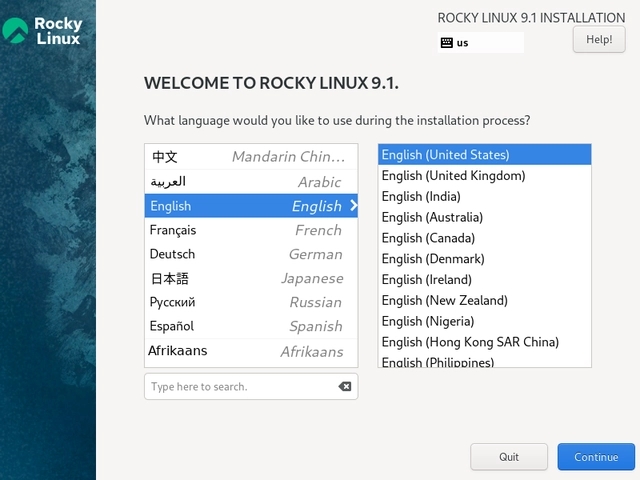Click the Rocky Linux logo icon
The image size is (640, 480).
(16, 31)
